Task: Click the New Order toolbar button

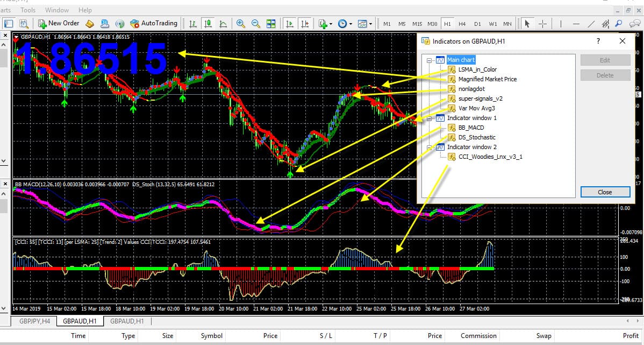Action: point(59,23)
